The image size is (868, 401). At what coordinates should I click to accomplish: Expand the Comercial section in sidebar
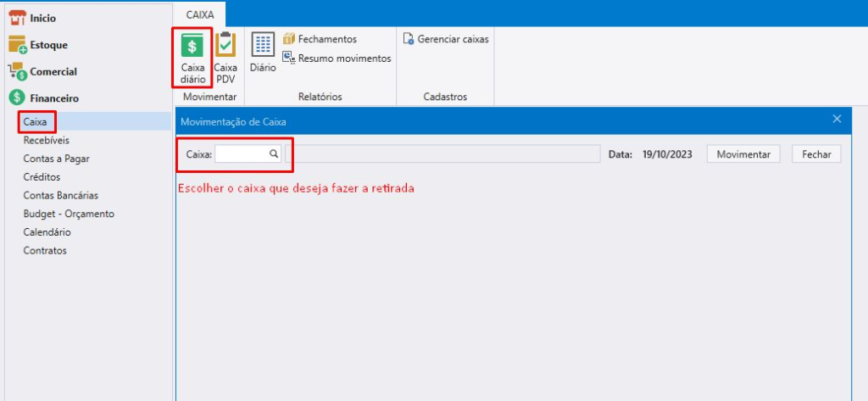click(53, 72)
